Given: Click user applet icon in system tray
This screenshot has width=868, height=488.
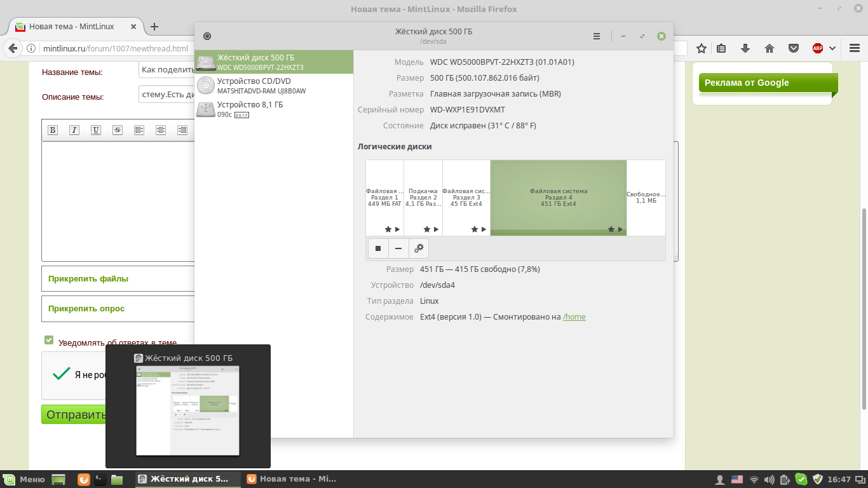Looking at the screenshot, I should tap(720, 479).
